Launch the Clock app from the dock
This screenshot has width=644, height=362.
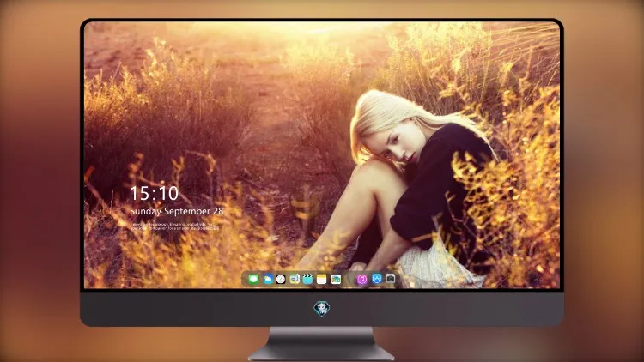point(281,279)
